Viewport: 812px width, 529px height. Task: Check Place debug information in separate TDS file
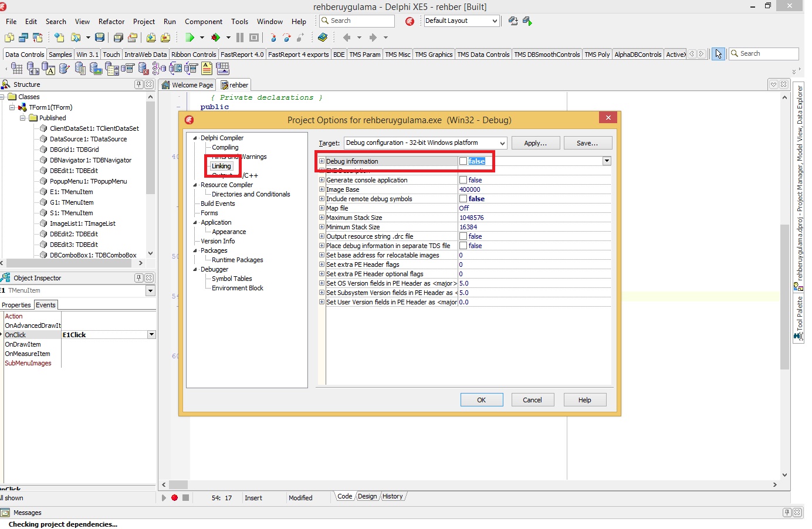pos(463,246)
